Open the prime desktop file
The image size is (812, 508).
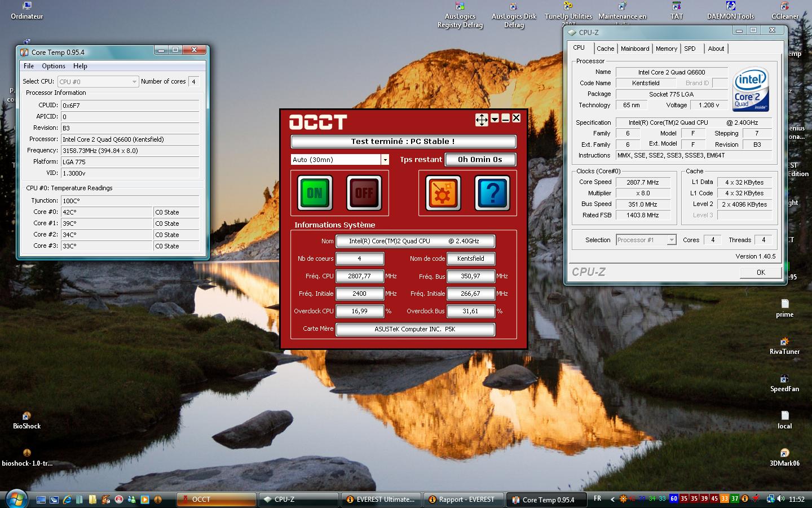point(784,309)
